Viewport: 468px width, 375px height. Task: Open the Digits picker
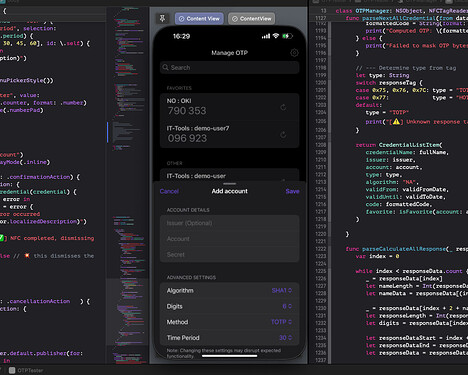click(x=287, y=306)
